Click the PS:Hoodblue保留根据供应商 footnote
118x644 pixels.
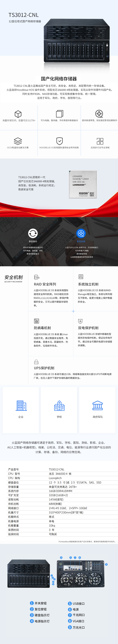click(87, 542)
